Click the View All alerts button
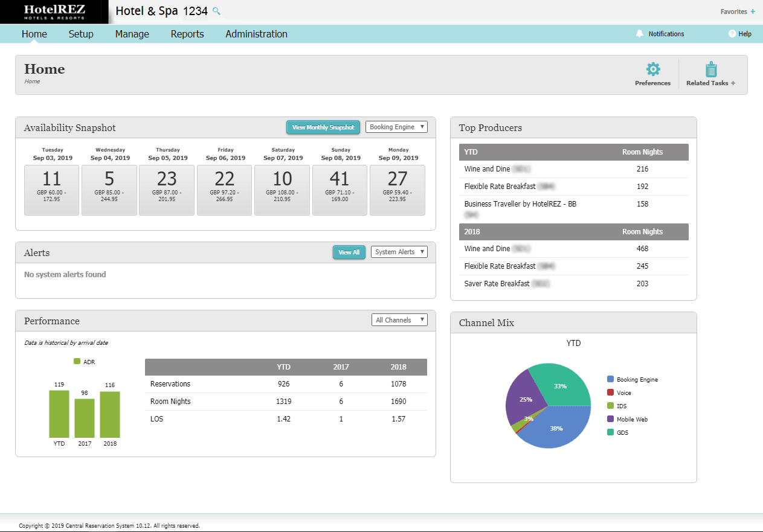Screen dimensions: 763x532 pos(349,252)
